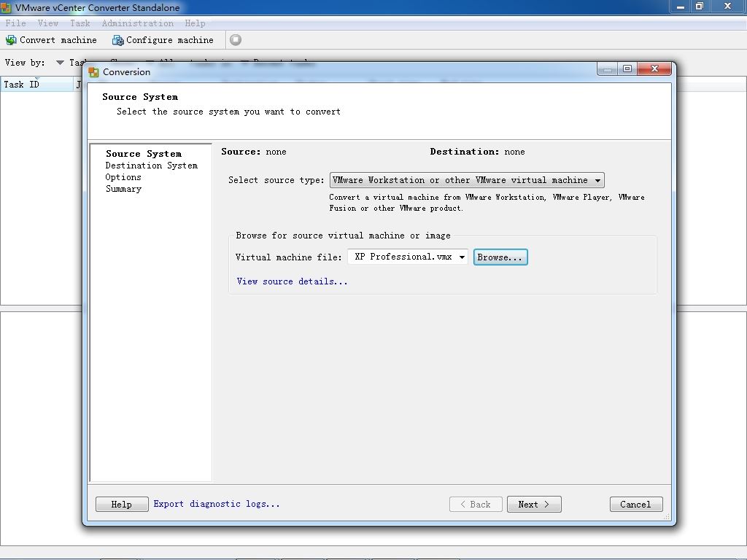Click the Help button in dialog
747x560 pixels.
(122, 505)
